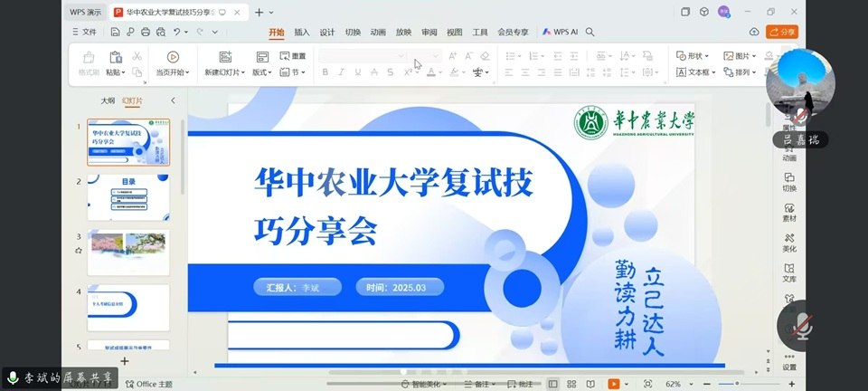Open the 插入 insert ribbon tab
This screenshot has width=868, height=391.
[301, 32]
